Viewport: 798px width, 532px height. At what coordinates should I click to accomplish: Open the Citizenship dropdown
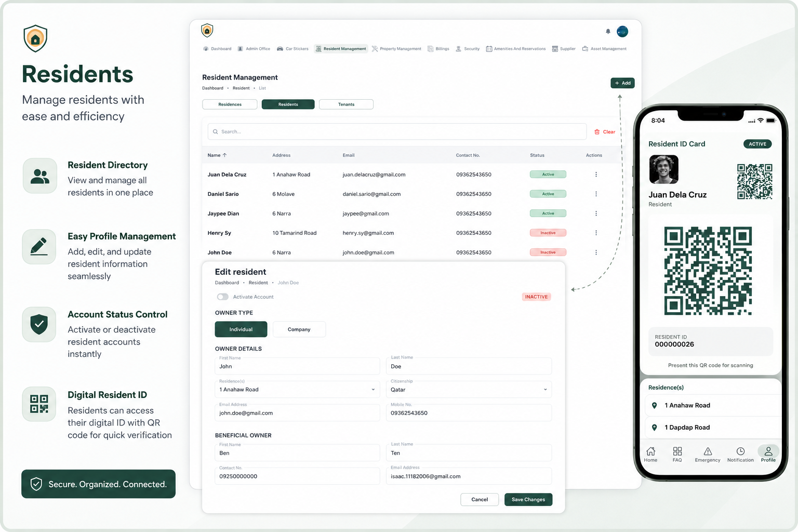click(469, 390)
